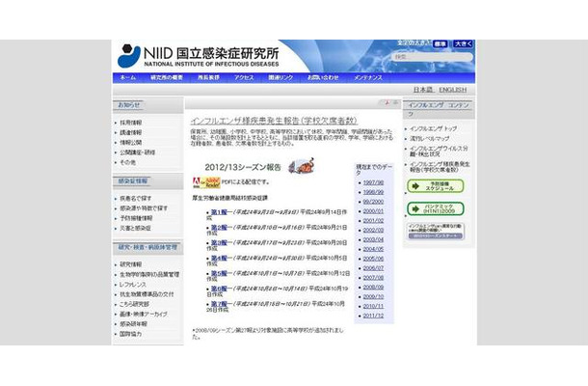Open the 99/2000 season data link
Image resolution: width=588 pixels, height=386 pixels.
(x=373, y=202)
